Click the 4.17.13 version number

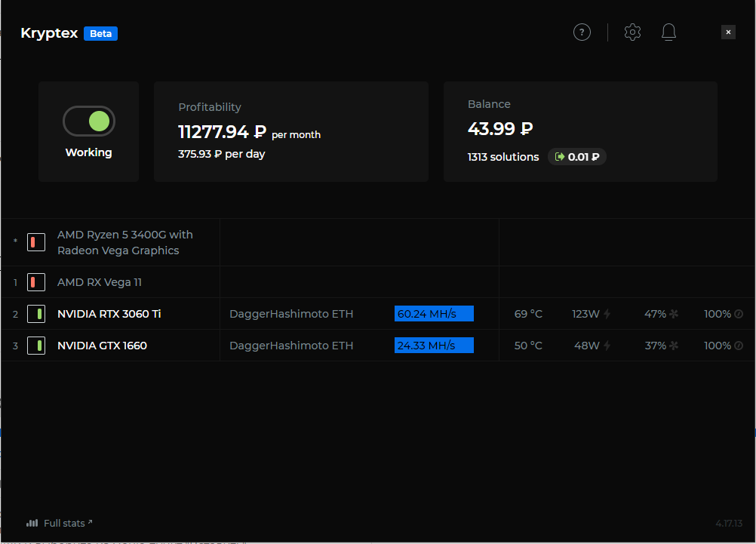[x=729, y=524]
